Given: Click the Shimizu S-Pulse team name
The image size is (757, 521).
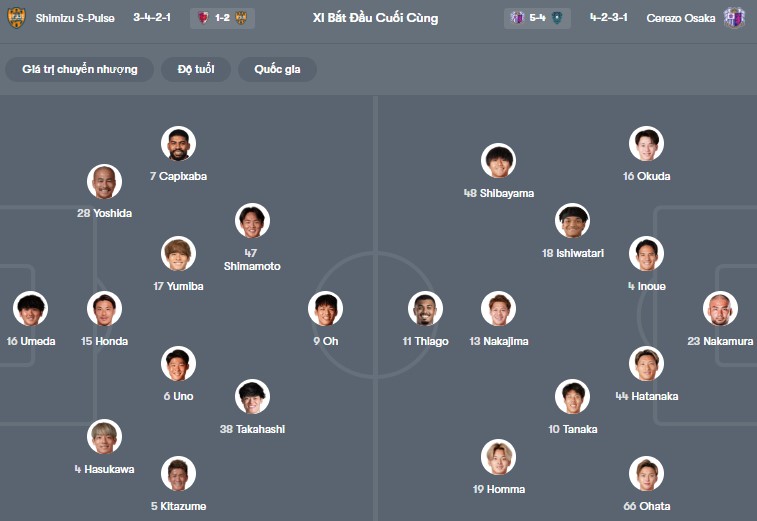Looking at the screenshot, I should tap(75, 18).
